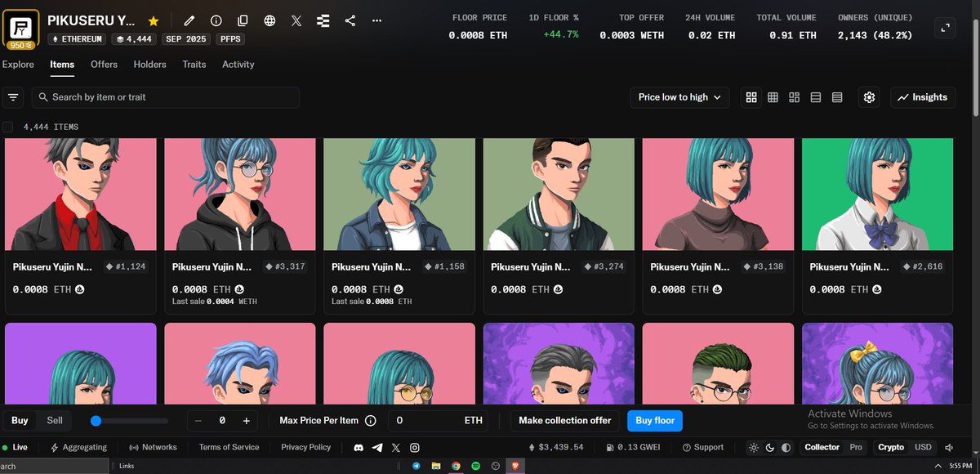The height and width of the screenshot is (474, 980).
Task: Open Discord link in footer
Action: point(359,448)
